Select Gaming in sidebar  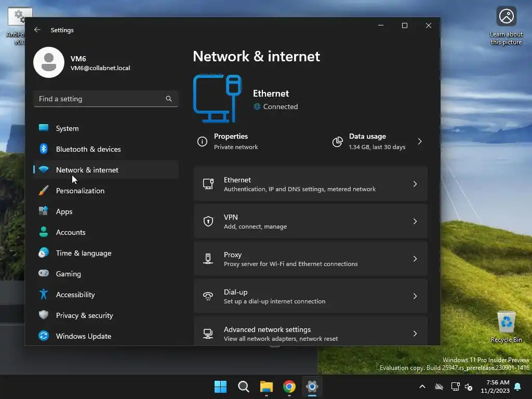point(106,274)
